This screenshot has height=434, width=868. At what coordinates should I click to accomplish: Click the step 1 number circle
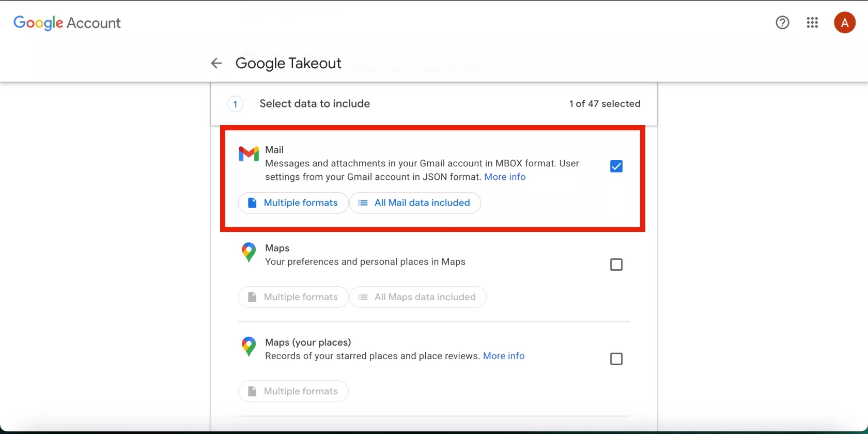[x=235, y=104]
